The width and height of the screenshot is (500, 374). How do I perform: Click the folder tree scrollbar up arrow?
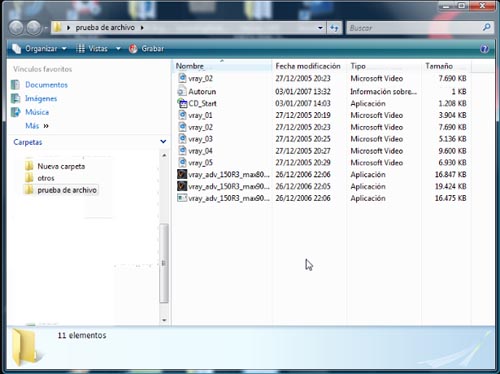164,156
